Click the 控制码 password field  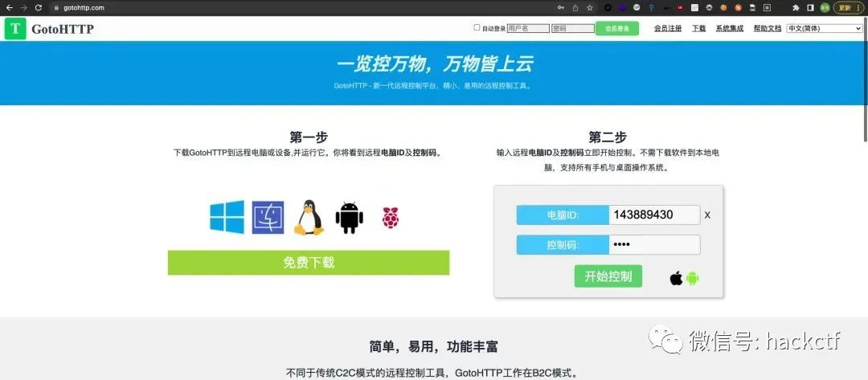(x=654, y=245)
